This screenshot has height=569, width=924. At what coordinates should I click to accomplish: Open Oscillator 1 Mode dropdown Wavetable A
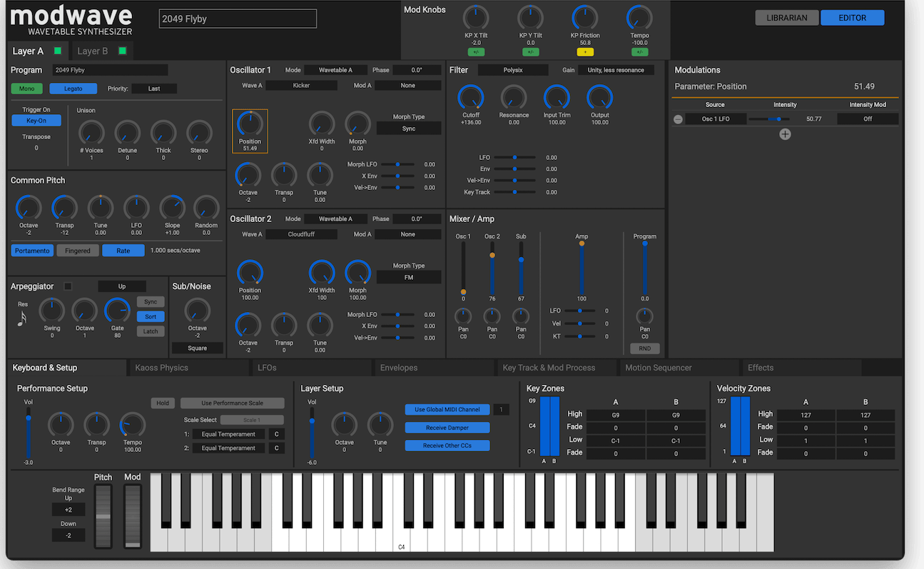[x=335, y=70]
